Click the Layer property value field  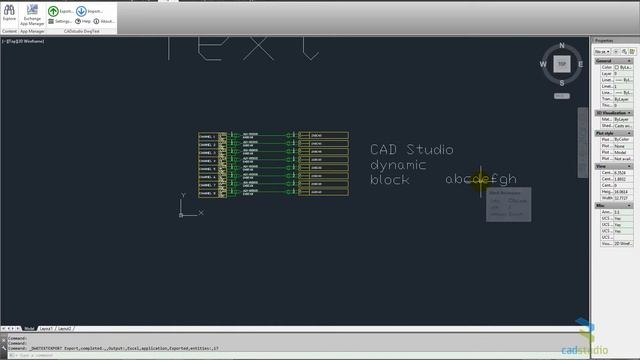623,73
